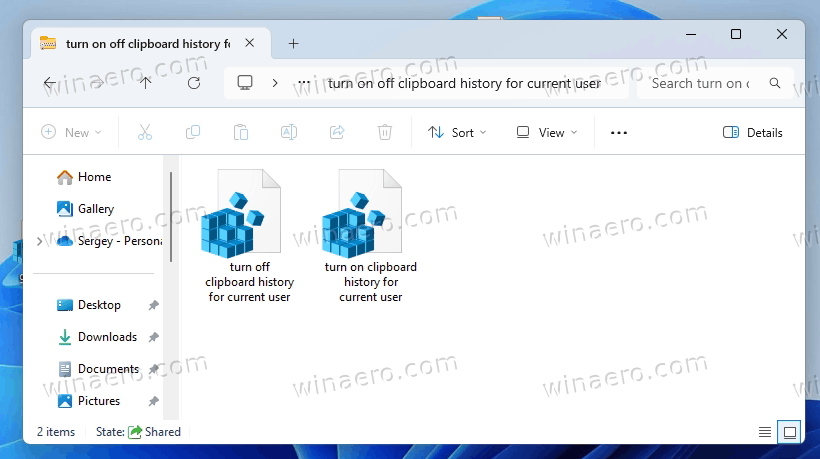Click the search magnifier icon
This screenshot has height=459, width=820.
click(x=775, y=83)
